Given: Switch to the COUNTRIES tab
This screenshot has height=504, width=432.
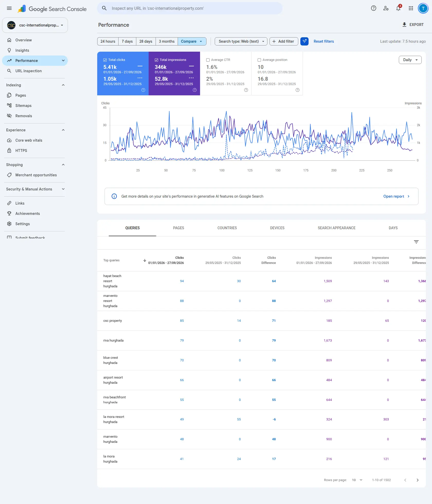Looking at the screenshot, I should [227, 228].
